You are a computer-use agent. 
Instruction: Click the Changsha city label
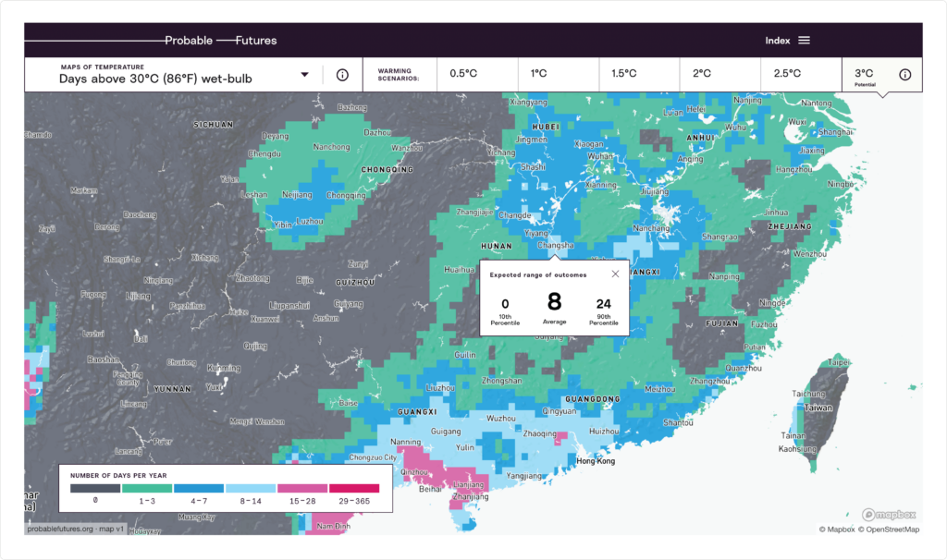pyautogui.click(x=556, y=245)
